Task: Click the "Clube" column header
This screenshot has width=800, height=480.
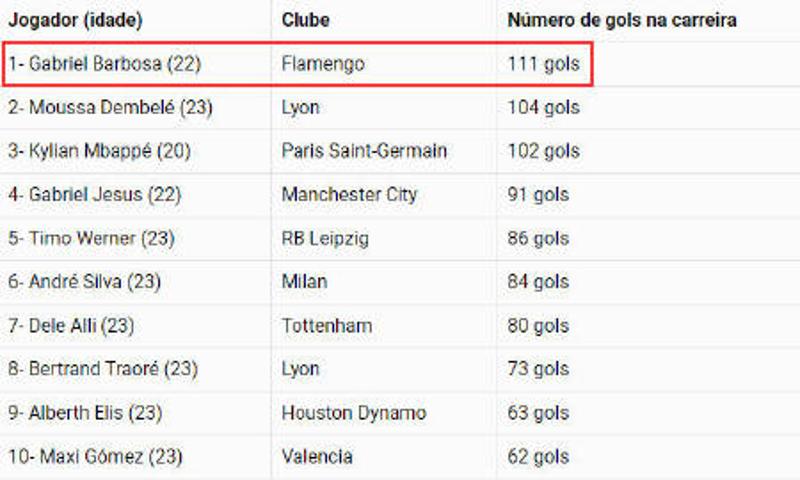Action: coord(306,20)
